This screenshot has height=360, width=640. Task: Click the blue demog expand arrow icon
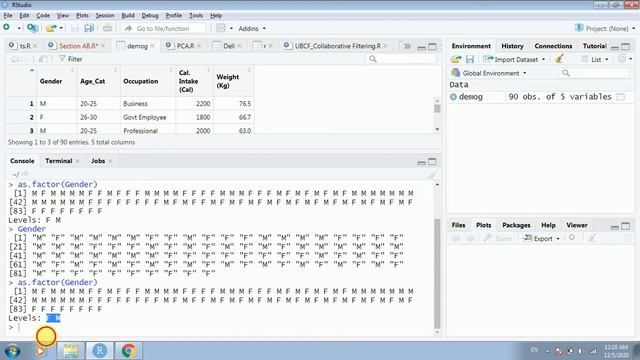(453, 97)
